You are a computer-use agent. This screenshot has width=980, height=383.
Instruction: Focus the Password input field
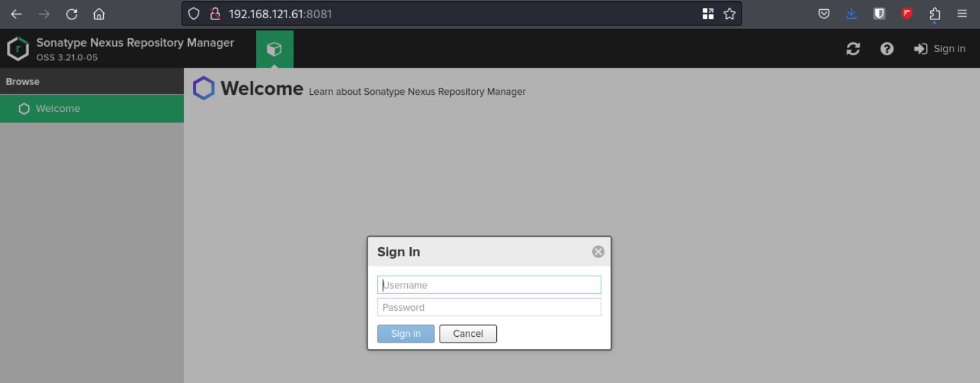(x=489, y=307)
